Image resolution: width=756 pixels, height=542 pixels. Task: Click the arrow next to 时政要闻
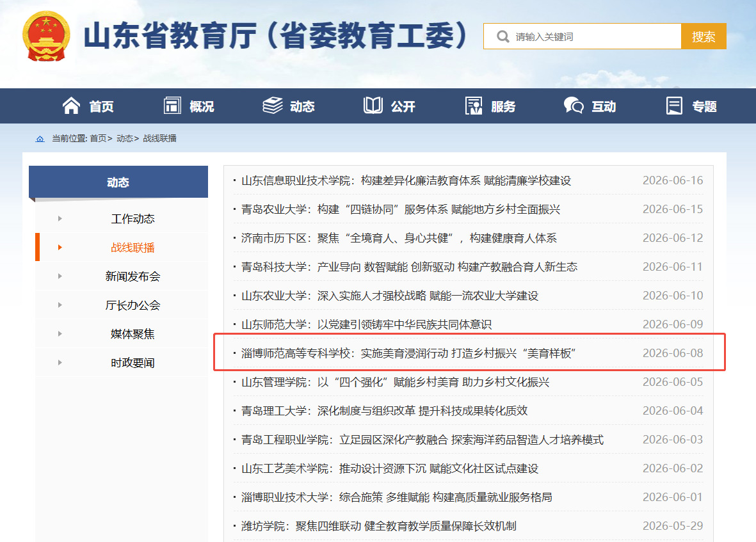(60, 362)
